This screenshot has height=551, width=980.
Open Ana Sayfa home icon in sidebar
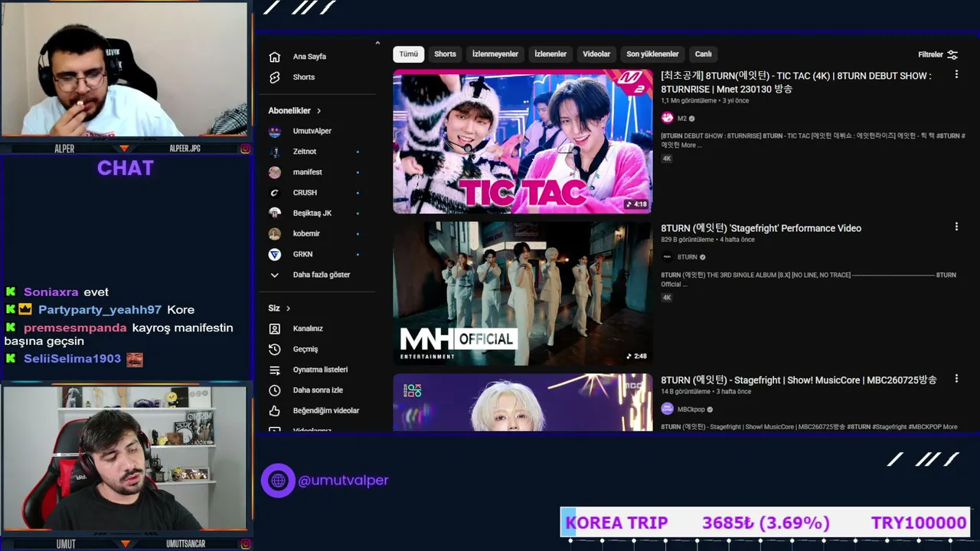(x=275, y=57)
